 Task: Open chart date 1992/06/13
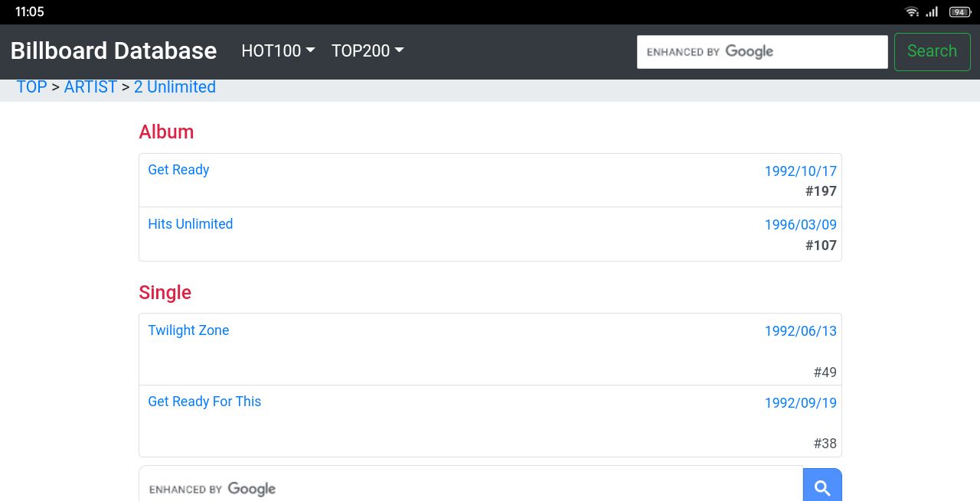click(x=800, y=331)
